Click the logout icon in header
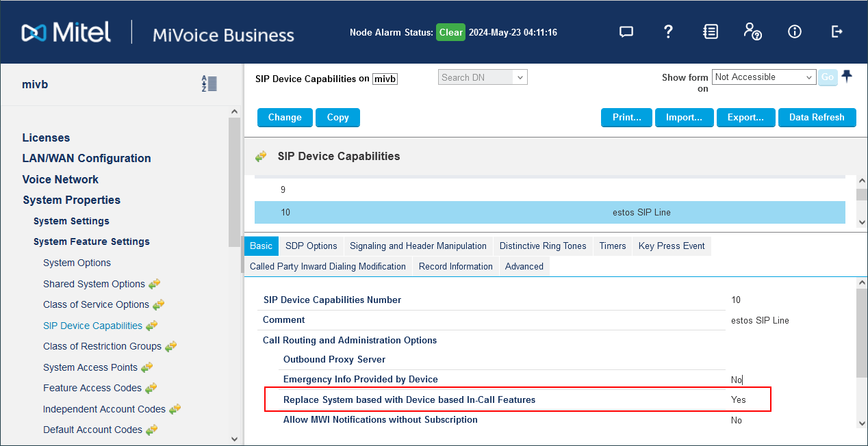The image size is (868, 446). point(837,31)
